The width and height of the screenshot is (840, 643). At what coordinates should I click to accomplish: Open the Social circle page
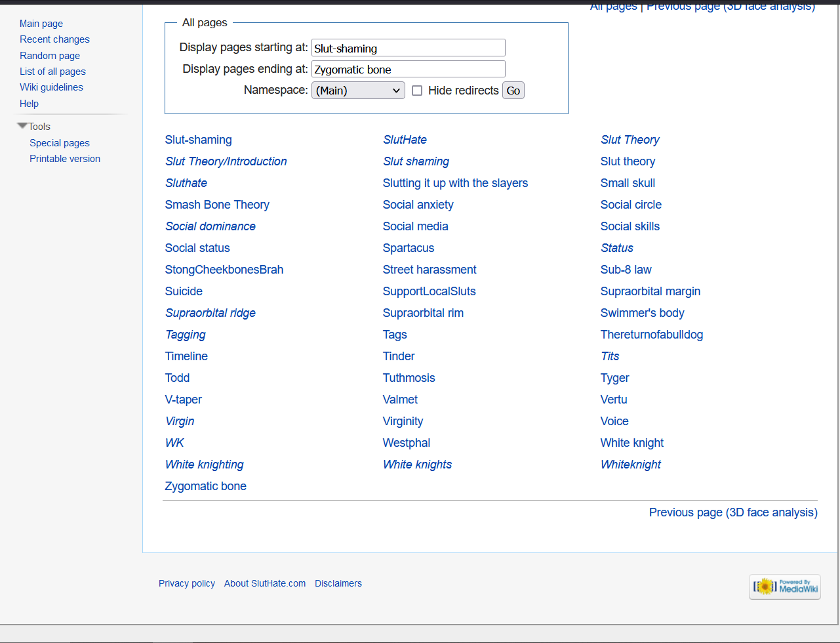(x=631, y=205)
